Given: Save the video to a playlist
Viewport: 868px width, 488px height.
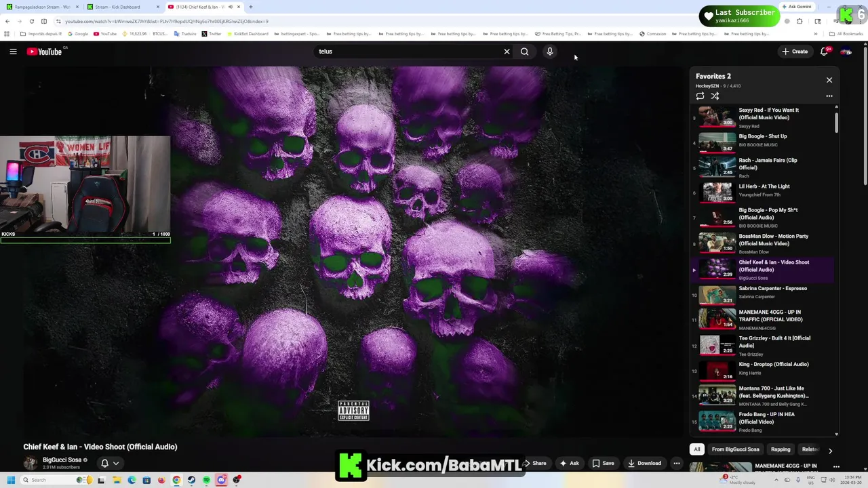Looking at the screenshot, I should tap(603, 464).
